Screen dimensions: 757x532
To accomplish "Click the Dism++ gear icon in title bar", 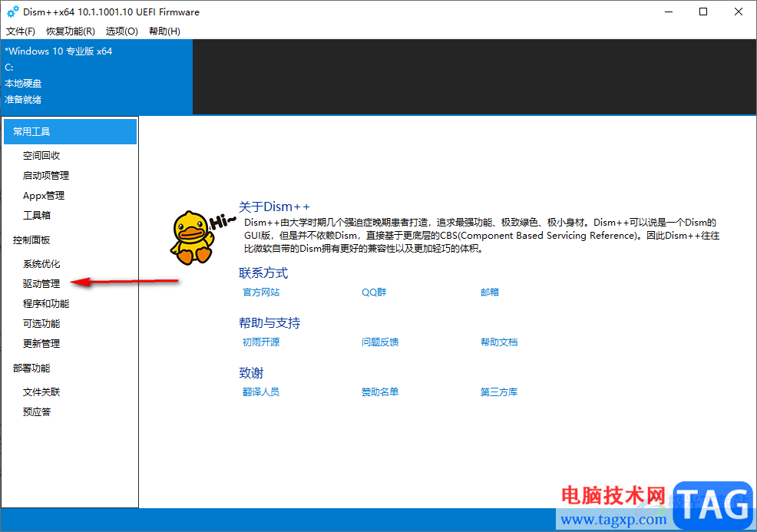I will tap(12, 12).
